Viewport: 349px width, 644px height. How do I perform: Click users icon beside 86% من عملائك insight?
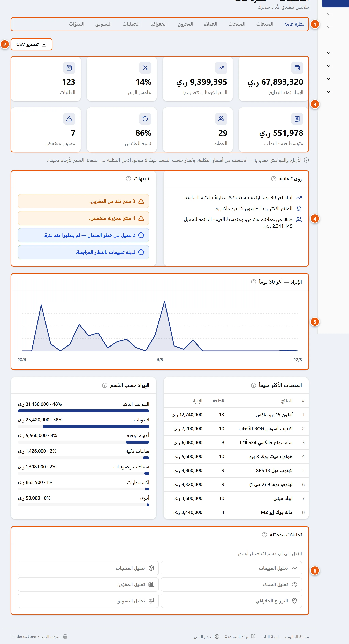coord(299,220)
